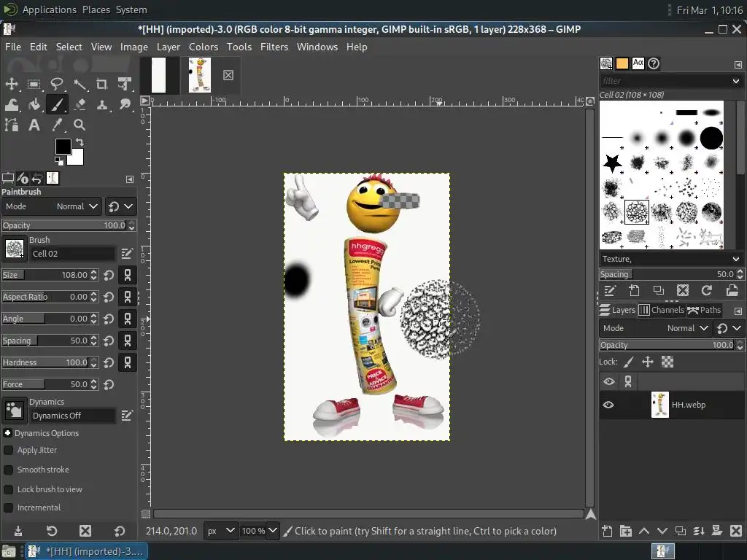Switch to the Channels tab
Screen dimensions: 747x560
click(x=661, y=310)
